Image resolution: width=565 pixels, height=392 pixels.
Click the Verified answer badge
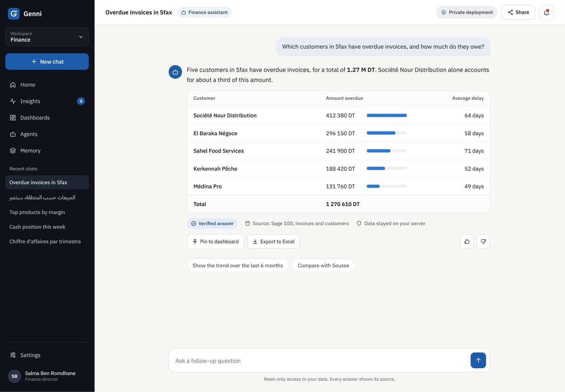tap(212, 223)
